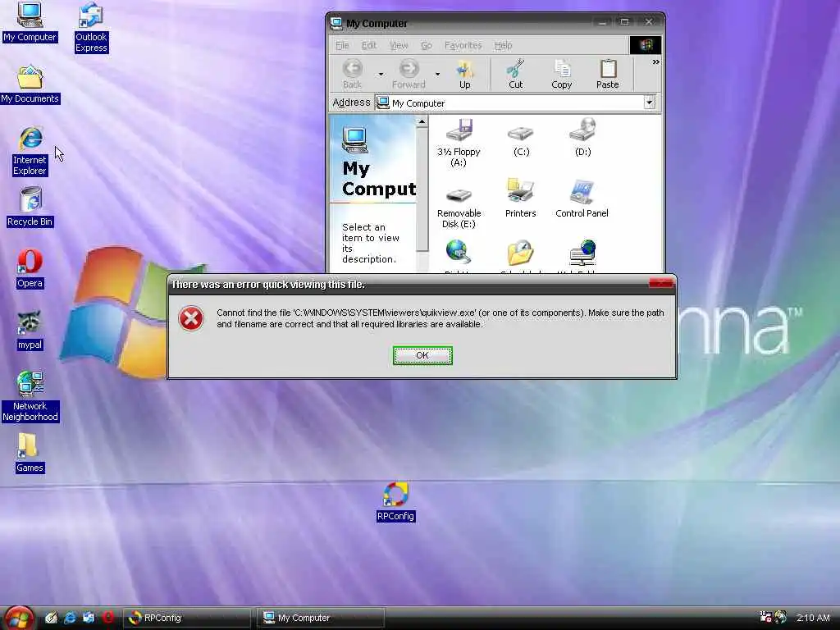840x630 pixels.
Task: Click Opera quick launch icon
Action: tap(108, 618)
